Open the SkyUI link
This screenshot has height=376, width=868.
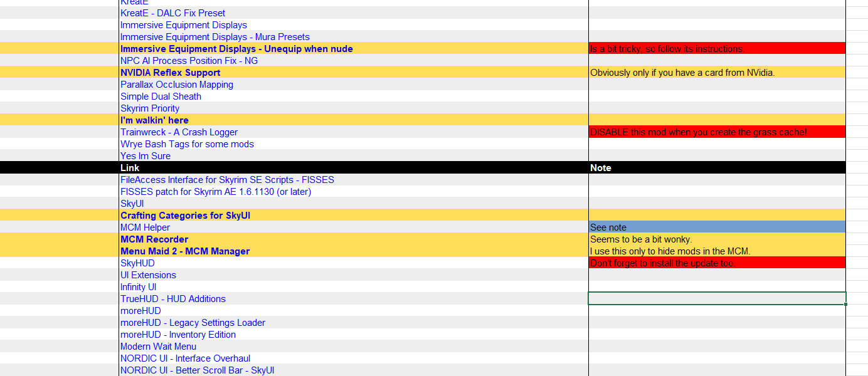(132, 204)
